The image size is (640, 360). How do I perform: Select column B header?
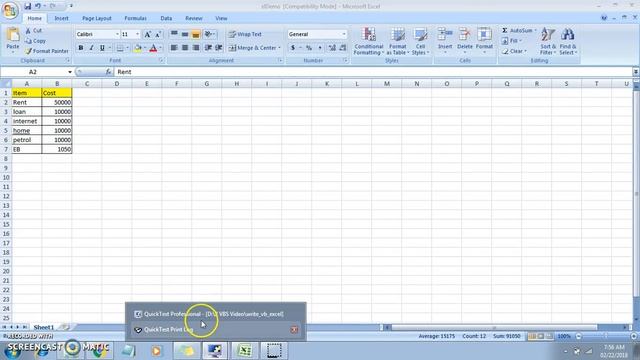point(57,84)
